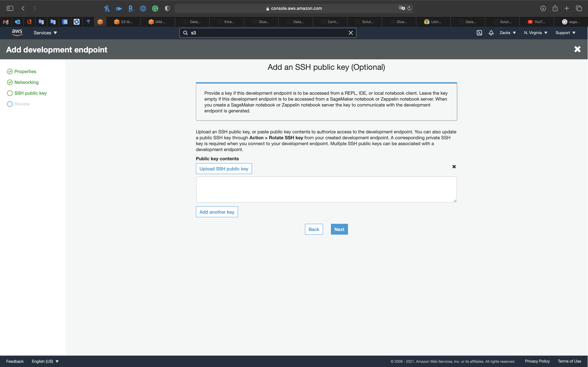Open the AWS CloudShell icon
The width and height of the screenshot is (588, 367).
[x=479, y=33]
